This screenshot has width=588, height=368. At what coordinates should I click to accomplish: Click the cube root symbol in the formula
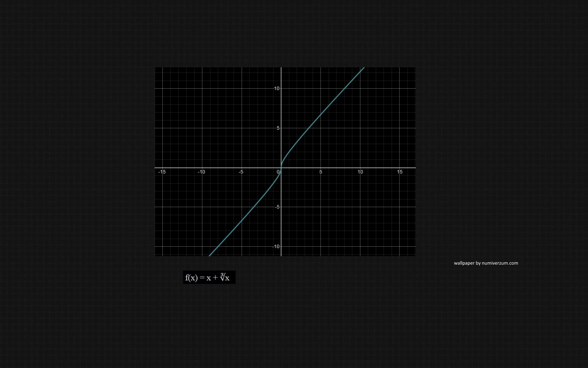pyautogui.click(x=223, y=277)
